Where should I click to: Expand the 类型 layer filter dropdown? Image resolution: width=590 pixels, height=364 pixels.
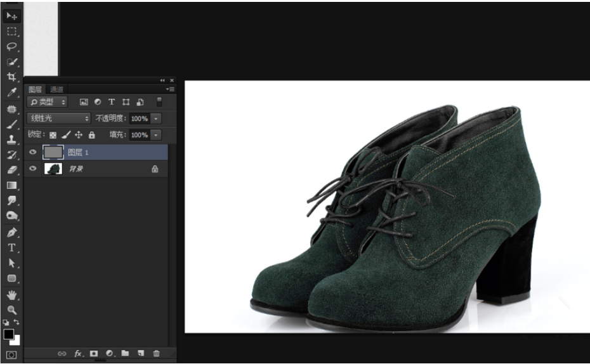pyautogui.click(x=48, y=102)
